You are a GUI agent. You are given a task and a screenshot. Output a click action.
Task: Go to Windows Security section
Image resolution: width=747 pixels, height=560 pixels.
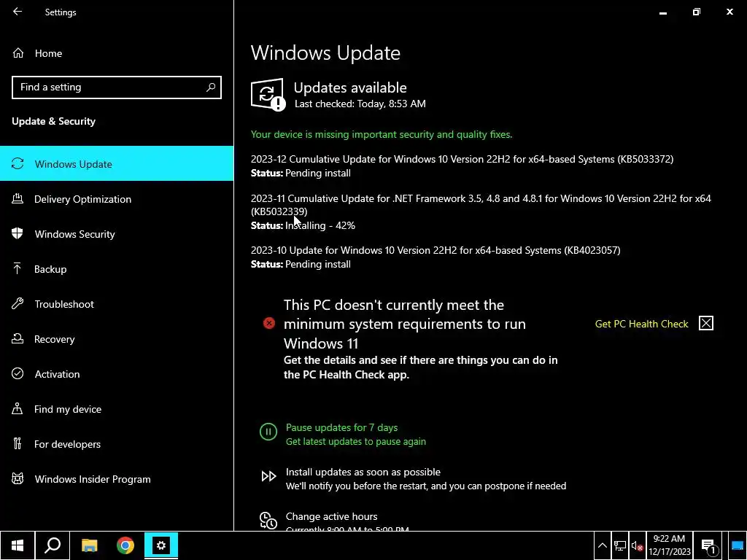[x=117, y=234]
